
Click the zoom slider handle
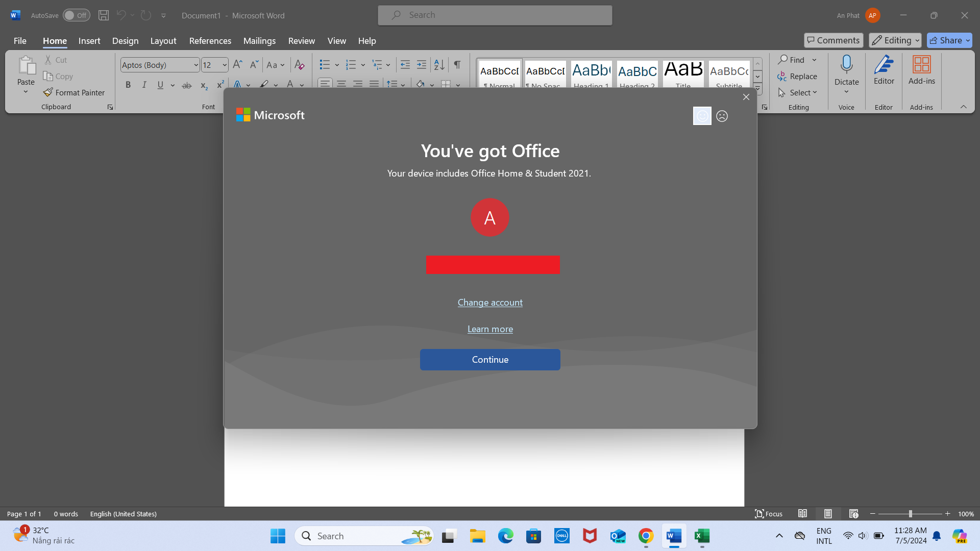pos(910,514)
